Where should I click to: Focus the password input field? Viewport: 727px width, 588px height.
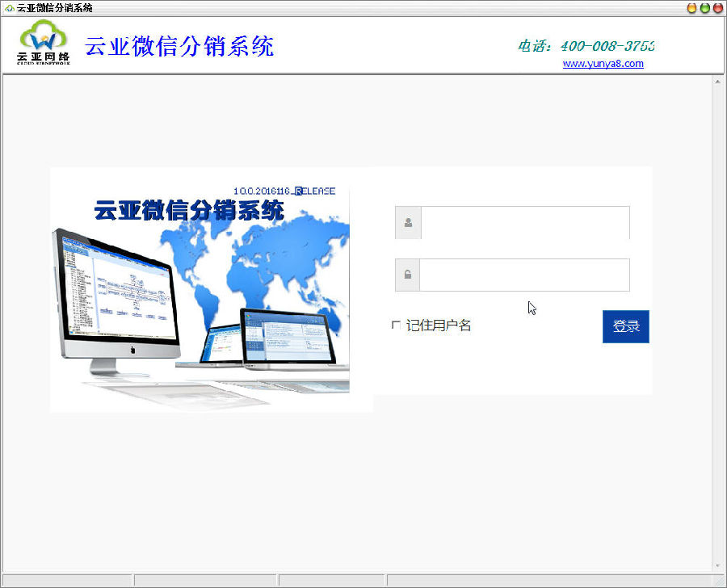pos(524,275)
